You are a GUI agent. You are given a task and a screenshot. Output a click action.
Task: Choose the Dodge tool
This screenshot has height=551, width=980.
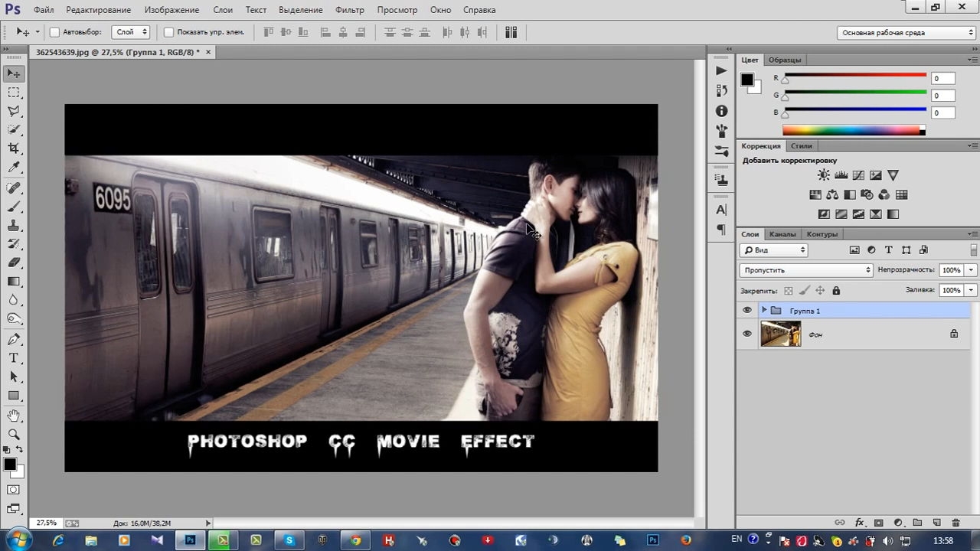pyautogui.click(x=14, y=318)
